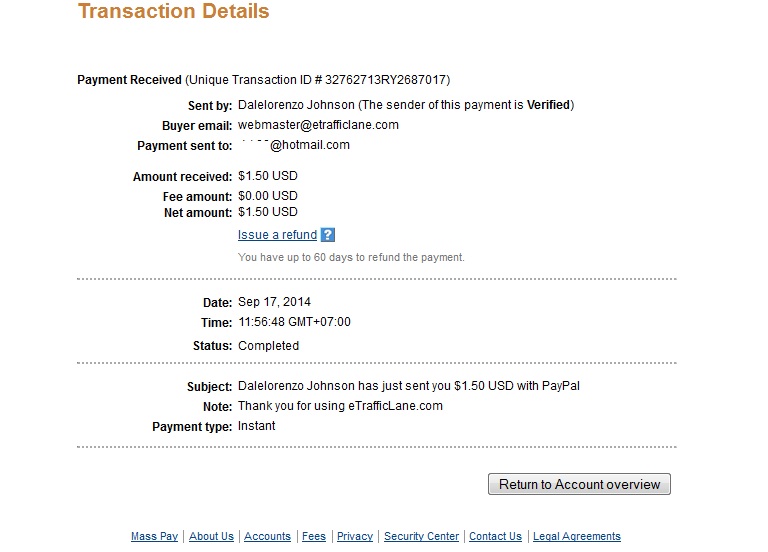Visit the Security Center link
This screenshot has height=552, width=768.
click(421, 536)
